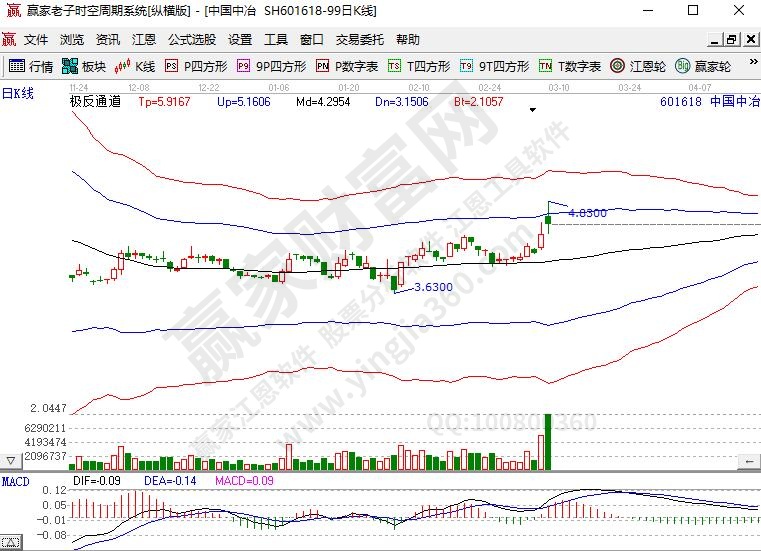Open the 交易委托 menu

[359, 40]
